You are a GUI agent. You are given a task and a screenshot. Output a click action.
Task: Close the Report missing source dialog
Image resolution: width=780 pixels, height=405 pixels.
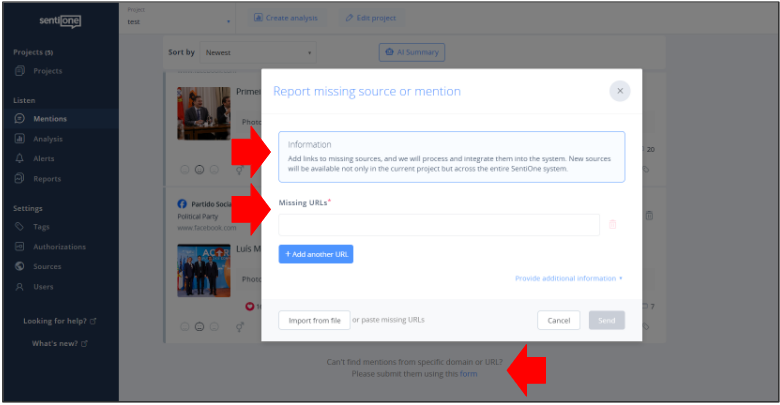tap(620, 91)
